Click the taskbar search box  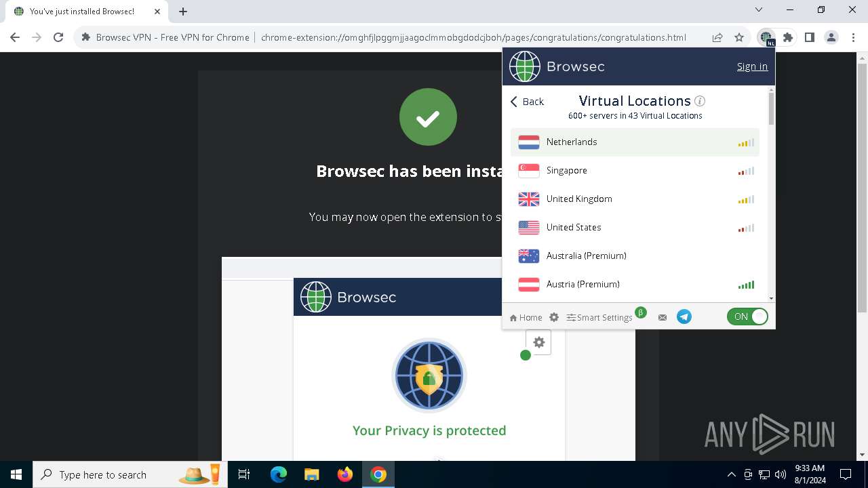pos(131,475)
